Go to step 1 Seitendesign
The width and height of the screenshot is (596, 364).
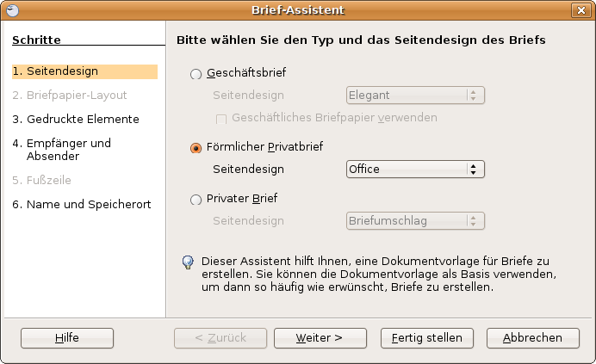(84, 71)
